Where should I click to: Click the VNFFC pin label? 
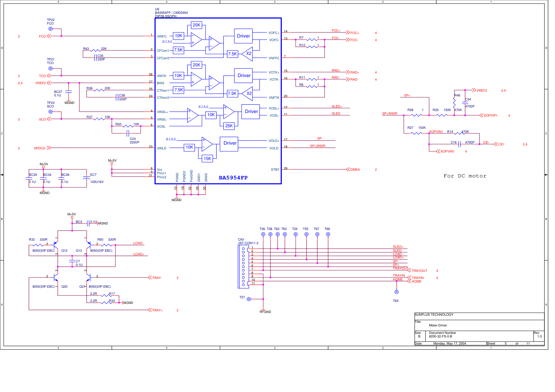coord(274,58)
